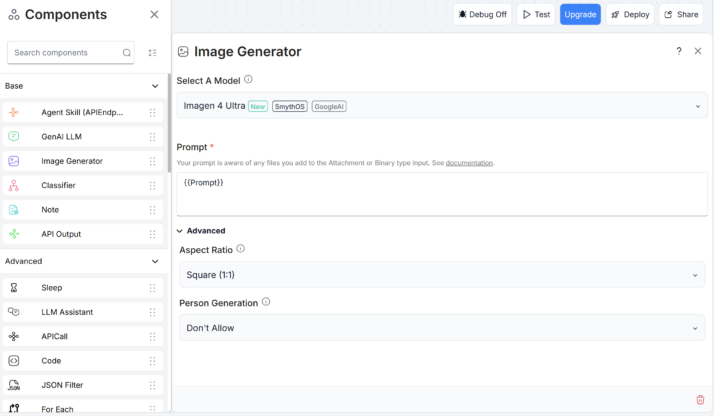The width and height of the screenshot is (714, 416).
Task: Click the Aspect Ratio info icon
Action: (x=240, y=249)
